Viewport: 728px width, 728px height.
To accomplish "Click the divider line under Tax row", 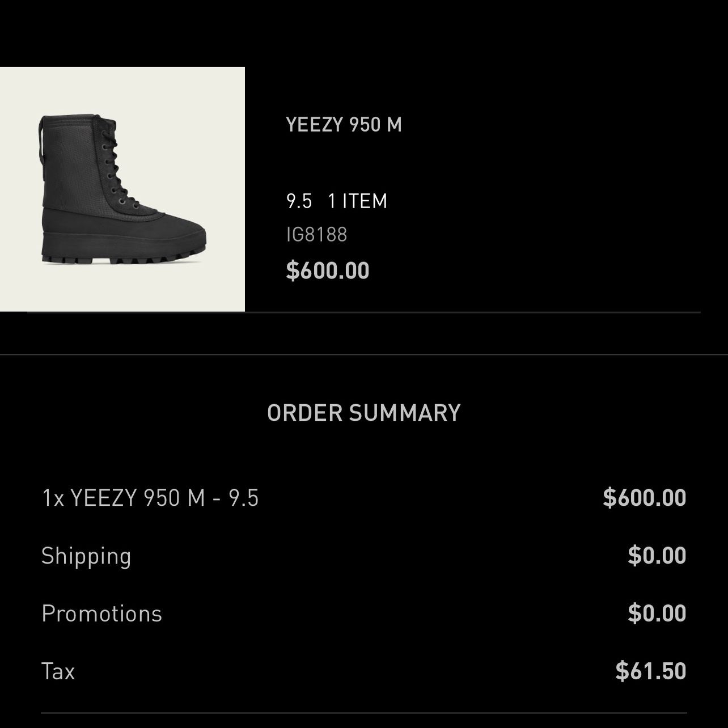I will point(364,713).
